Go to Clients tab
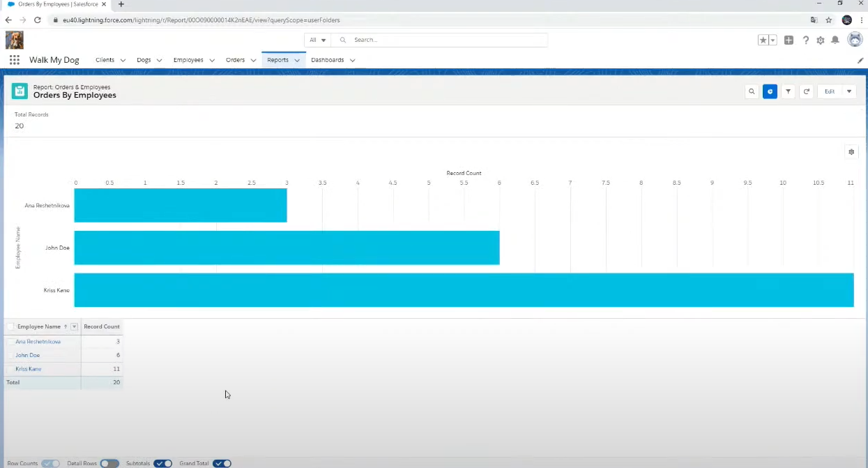The image size is (868, 468). coord(105,60)
